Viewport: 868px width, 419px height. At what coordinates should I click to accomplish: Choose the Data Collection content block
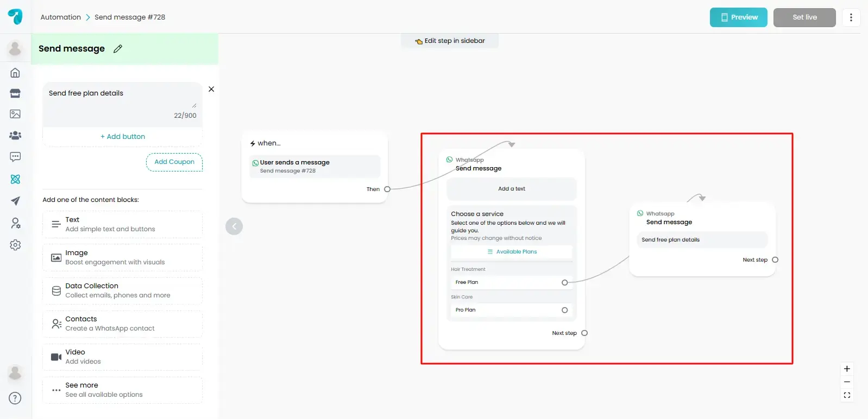123,290
